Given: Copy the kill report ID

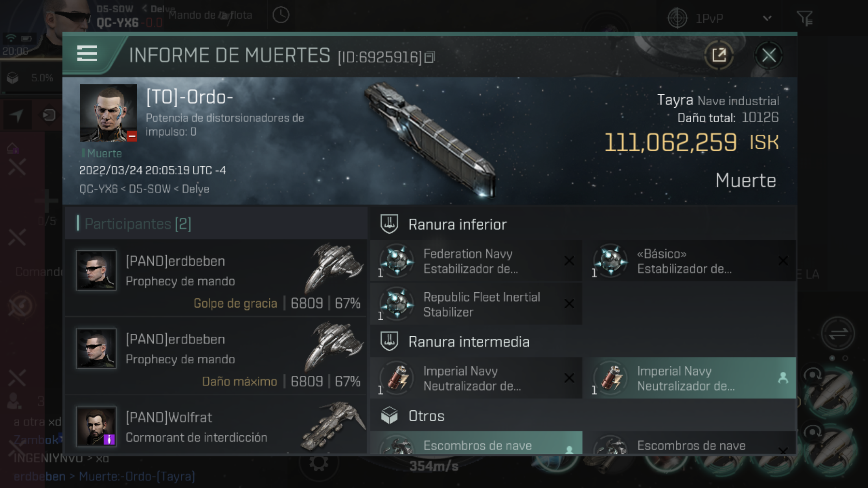Looking at the screenshot, I should [430, 57].
